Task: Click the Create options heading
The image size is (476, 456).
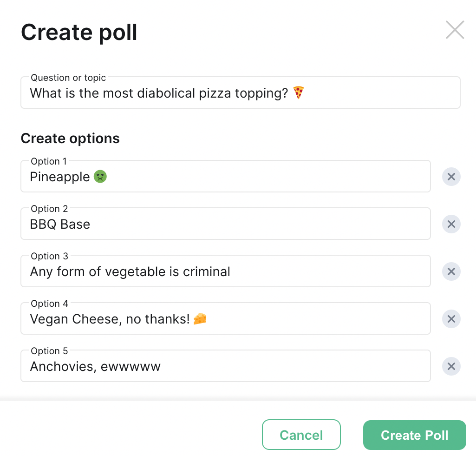Action: [70, 139]
